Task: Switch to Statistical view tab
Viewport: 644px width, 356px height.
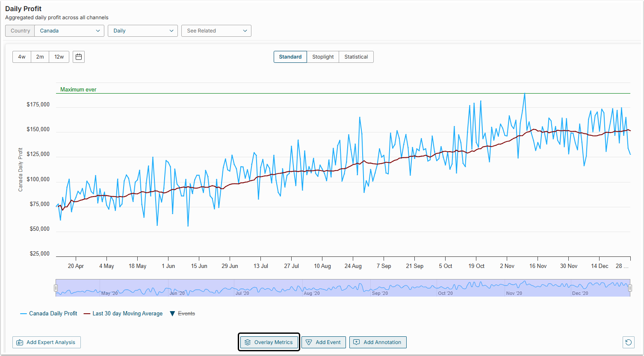Action: click(356, 57)
